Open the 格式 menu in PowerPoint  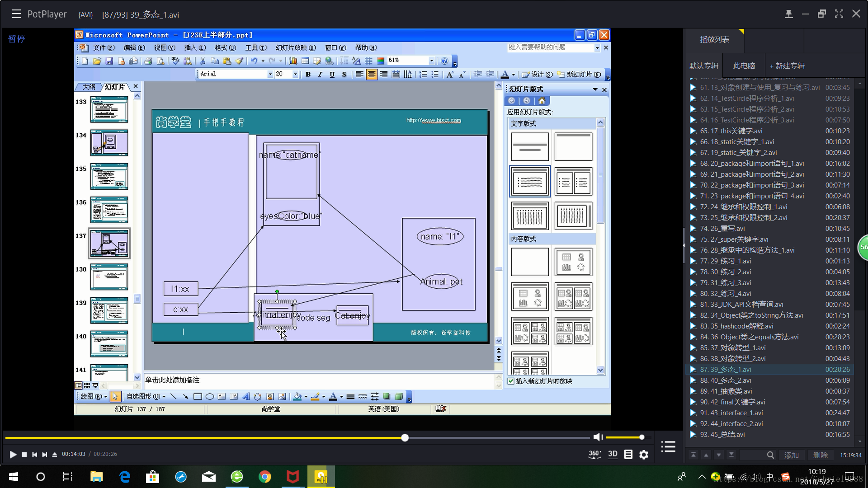coord(225,47)
